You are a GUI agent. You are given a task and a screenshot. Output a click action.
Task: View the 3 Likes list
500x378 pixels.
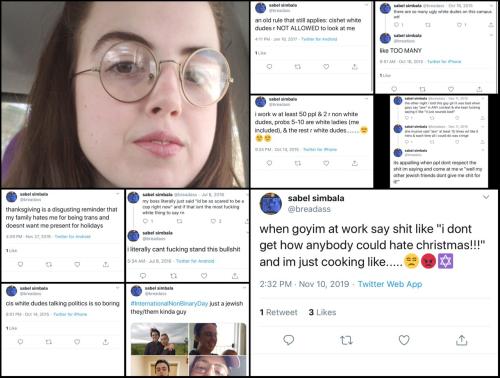point(322,312)
